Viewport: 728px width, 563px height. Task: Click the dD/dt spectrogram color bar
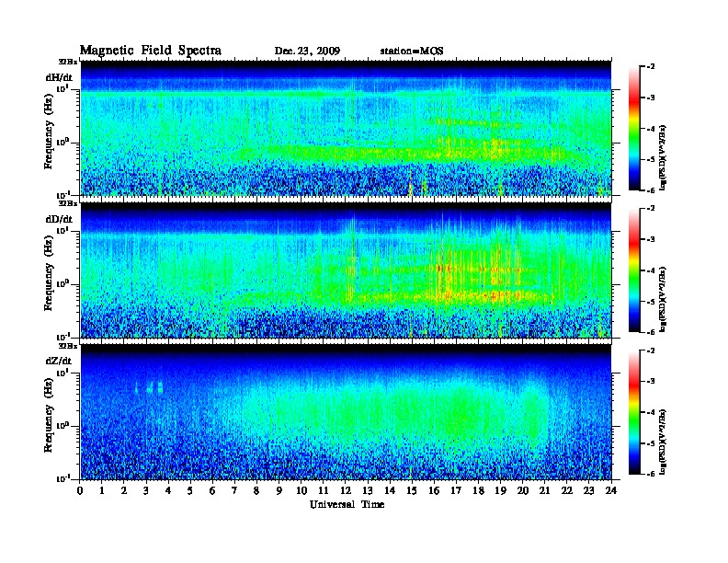click(x=634, y=270)
